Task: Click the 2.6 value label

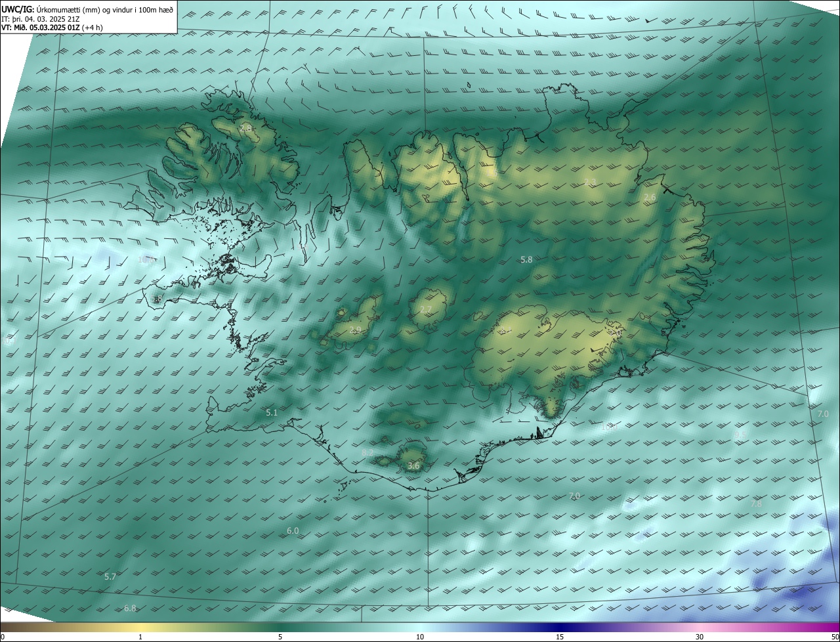Action: tap(650, 198)
